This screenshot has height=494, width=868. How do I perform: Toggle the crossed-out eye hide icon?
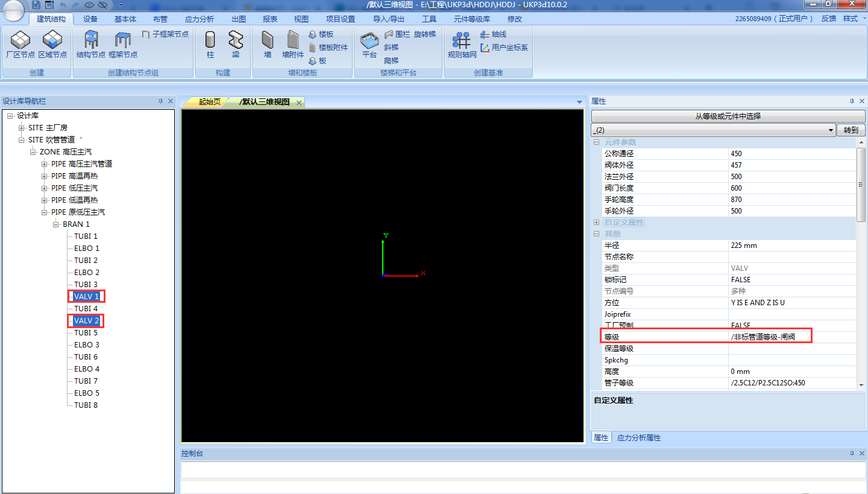tap(102, 5)
